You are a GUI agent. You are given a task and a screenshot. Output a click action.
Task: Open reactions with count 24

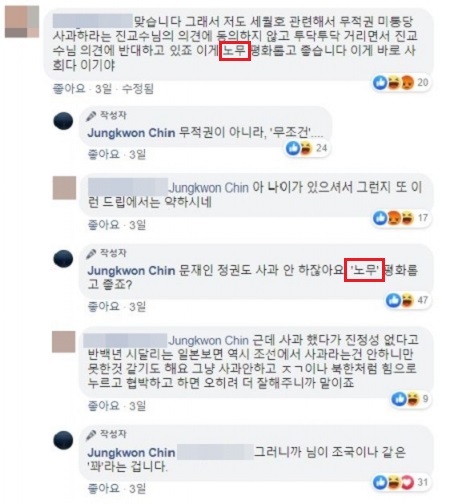click(306, 148)
